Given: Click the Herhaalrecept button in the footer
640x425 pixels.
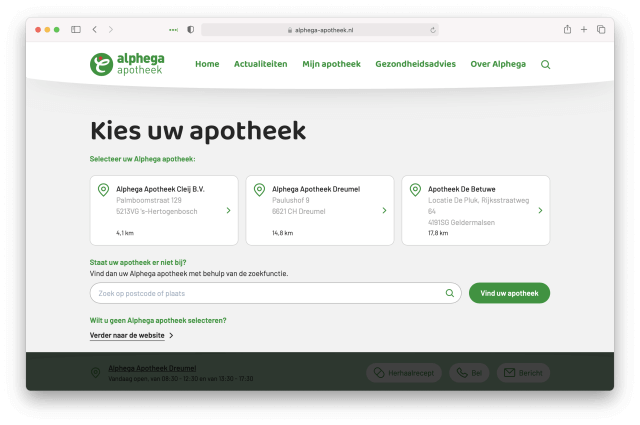Looking at the screenshot, I should (x=404, y=373).
